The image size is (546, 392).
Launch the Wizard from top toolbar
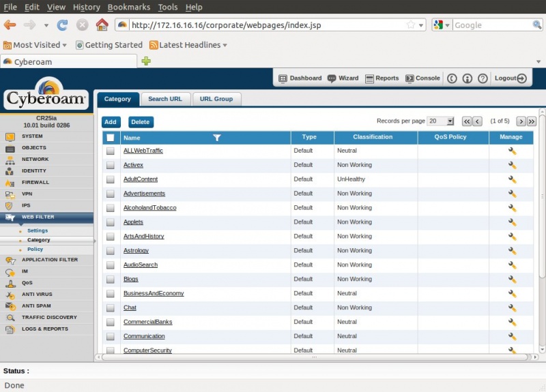pos(343,78)
